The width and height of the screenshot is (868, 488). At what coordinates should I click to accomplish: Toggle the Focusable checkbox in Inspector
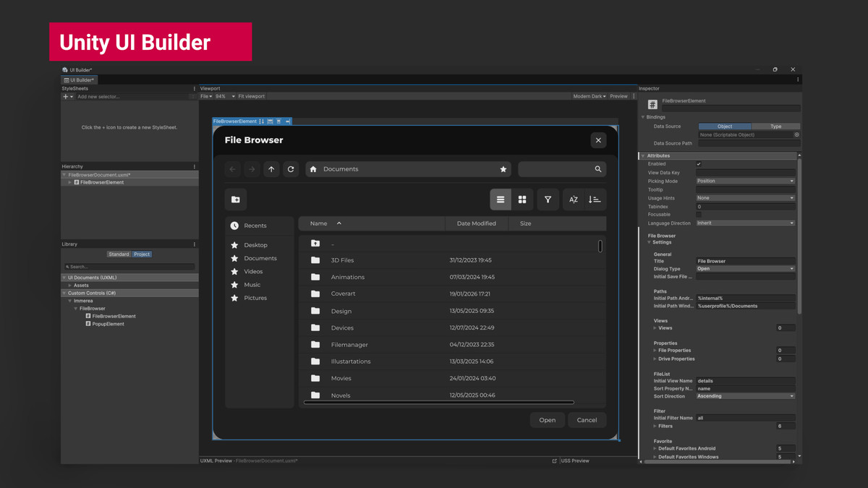(699, 215)
